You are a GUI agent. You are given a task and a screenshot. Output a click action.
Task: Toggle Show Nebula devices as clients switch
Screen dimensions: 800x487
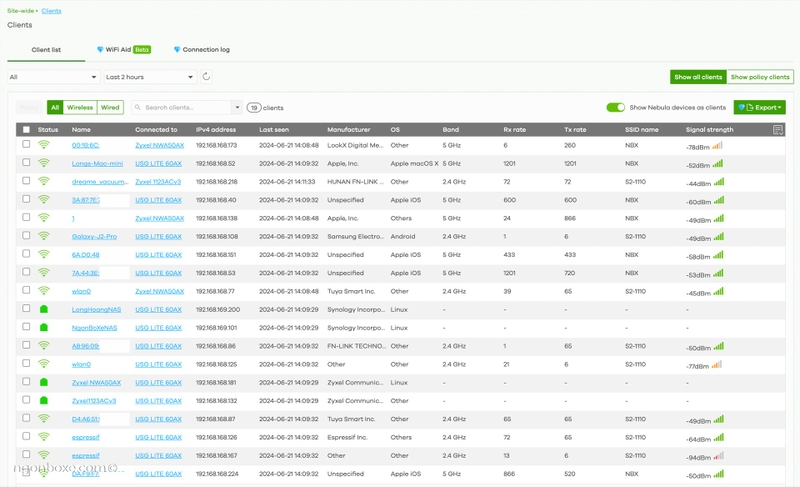615,108
